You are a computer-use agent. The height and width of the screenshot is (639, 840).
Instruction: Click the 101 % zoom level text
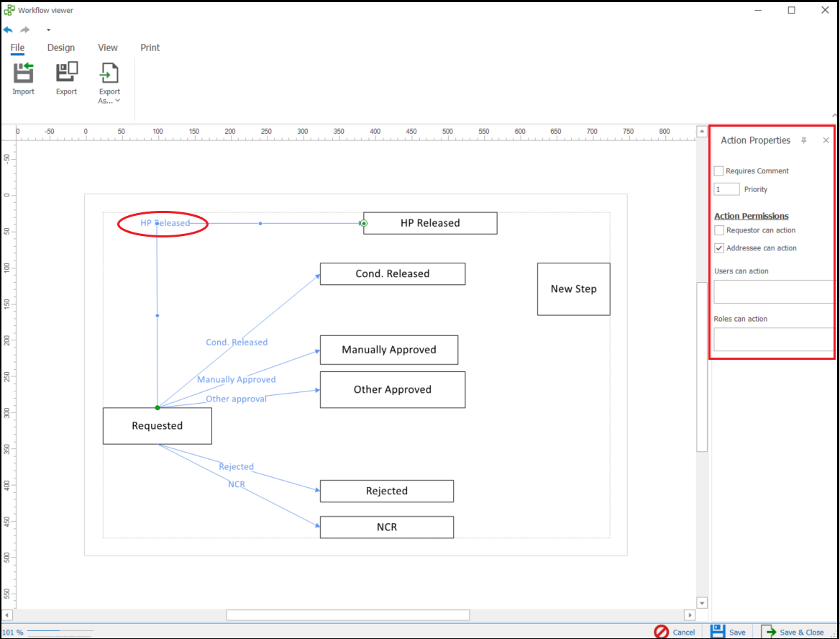(x=13, y=632)
